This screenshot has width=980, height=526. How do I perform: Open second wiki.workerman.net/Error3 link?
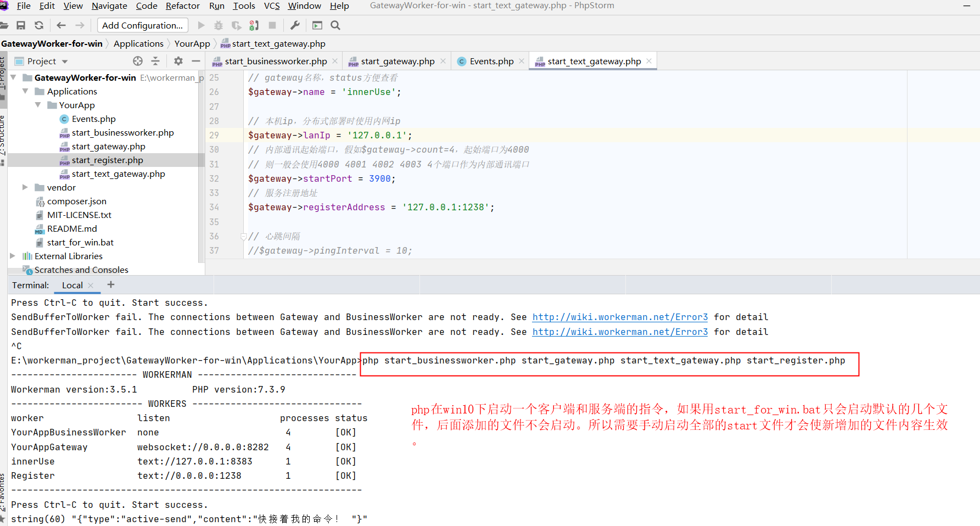[620, 332]
